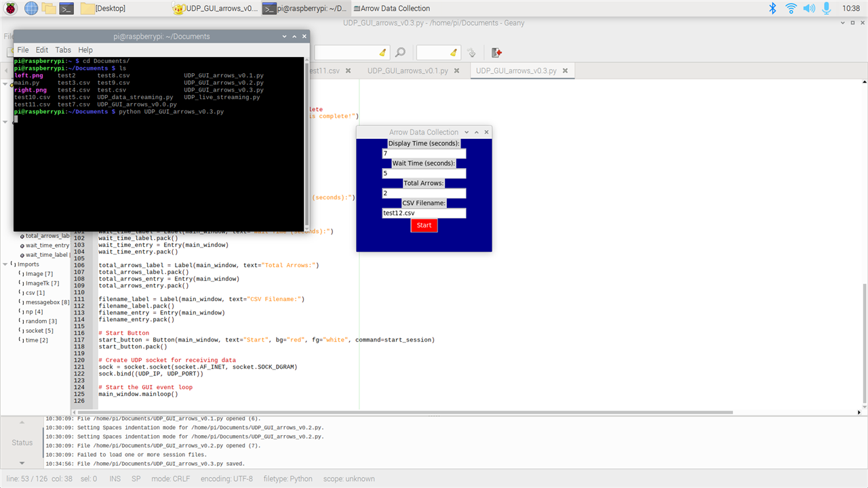Click 'UDP_live_streaming.py' in terminal listing

coord(222,97)
